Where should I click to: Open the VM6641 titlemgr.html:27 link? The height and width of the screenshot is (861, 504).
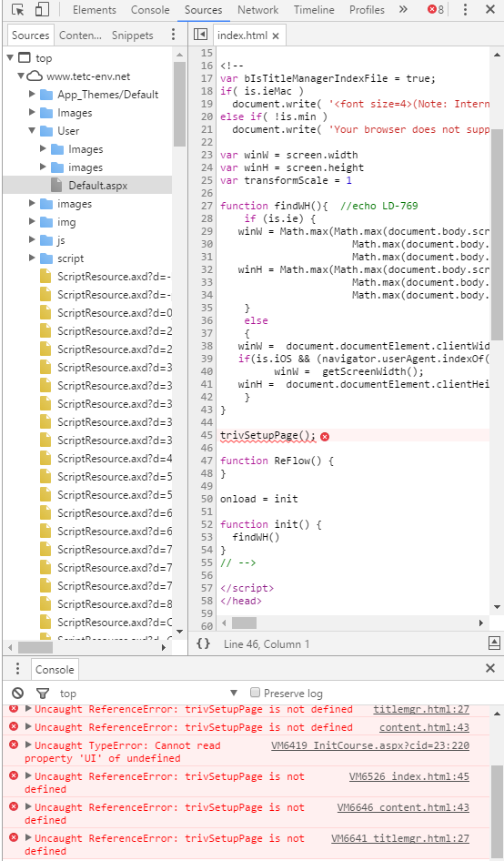point(399,838)
